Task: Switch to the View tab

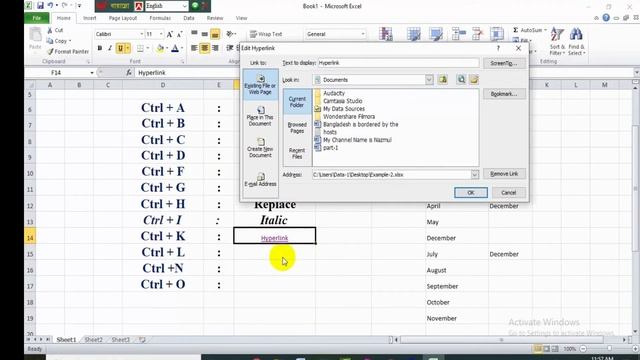Action: (241, 18)
